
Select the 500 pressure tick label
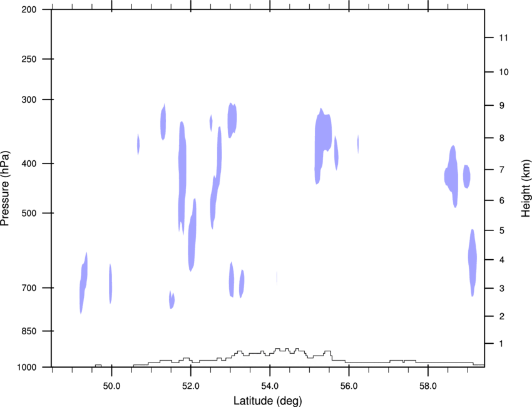tap(29, 213)
